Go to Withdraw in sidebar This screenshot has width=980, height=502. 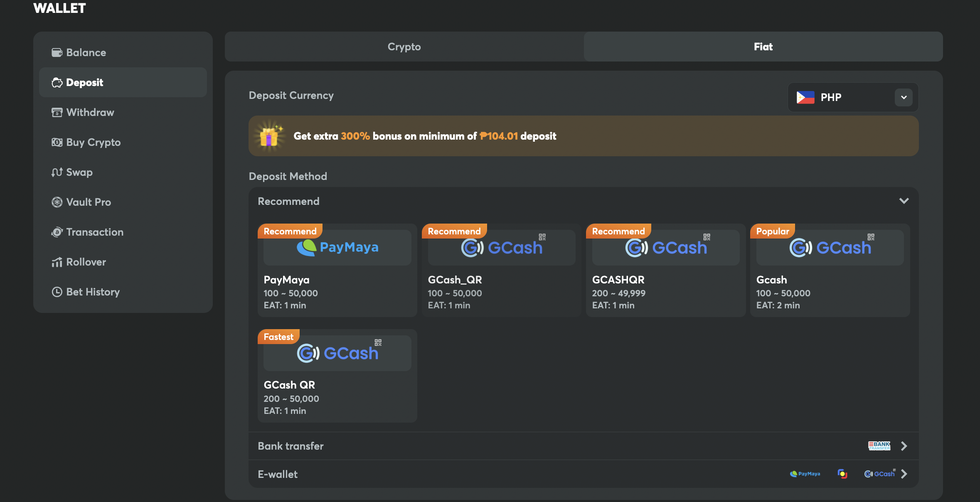(123, 112)
